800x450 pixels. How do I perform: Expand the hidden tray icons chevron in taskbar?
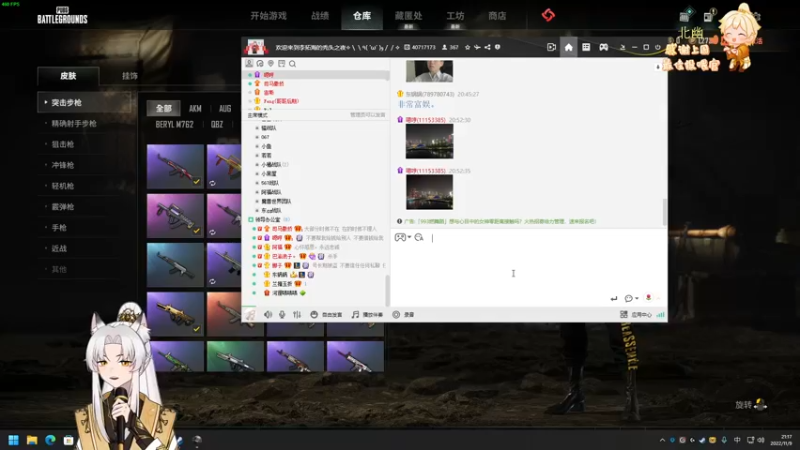tap(662, 440)
